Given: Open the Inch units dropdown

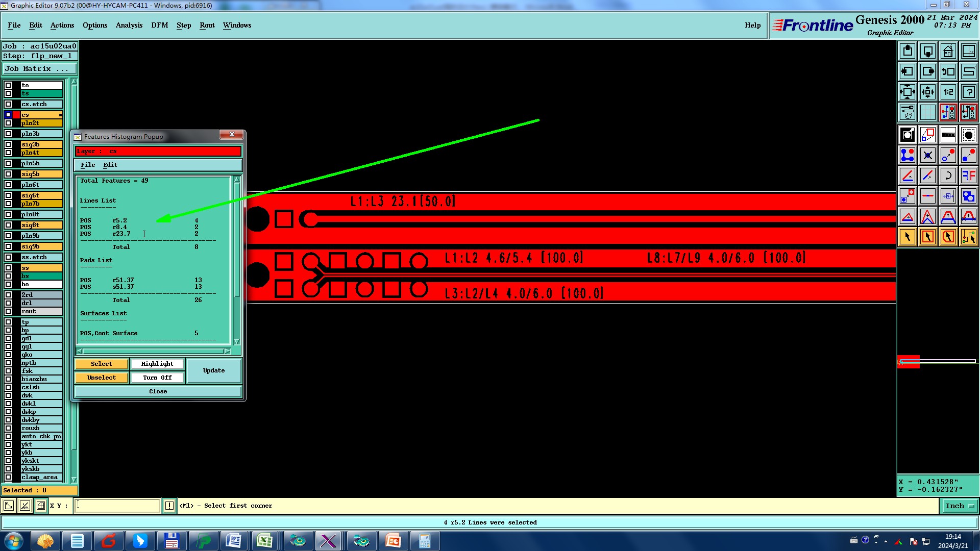Looking at the screenshot, I should pos(960,506).
